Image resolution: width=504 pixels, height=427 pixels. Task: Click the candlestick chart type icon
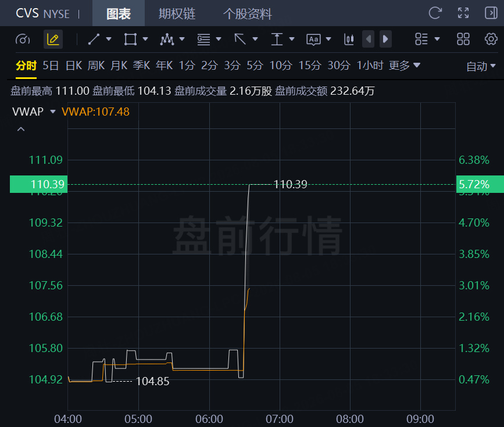[349, 39]
